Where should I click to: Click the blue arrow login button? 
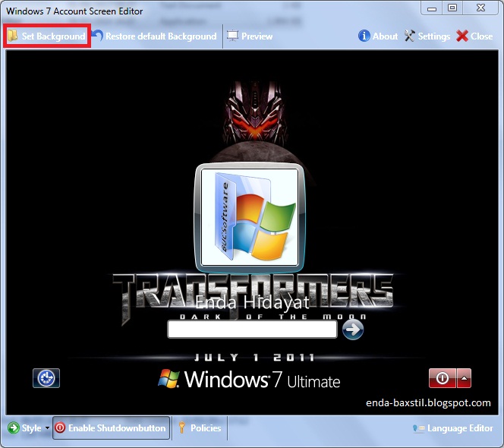coord(353,330)
